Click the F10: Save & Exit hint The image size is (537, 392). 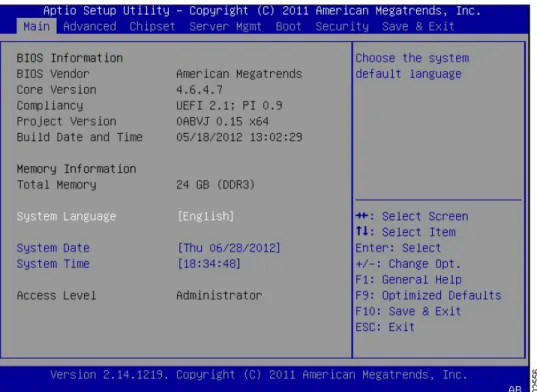pos(408,311)
